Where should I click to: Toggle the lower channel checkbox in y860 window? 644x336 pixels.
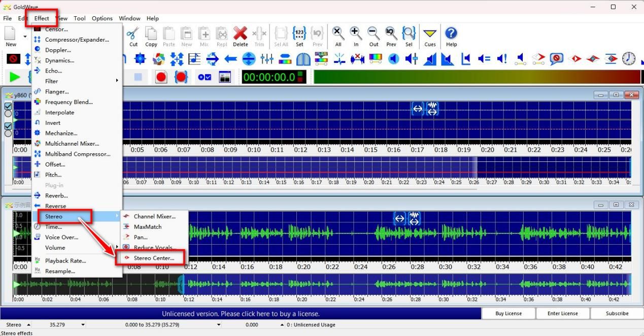tap(8, 126)
